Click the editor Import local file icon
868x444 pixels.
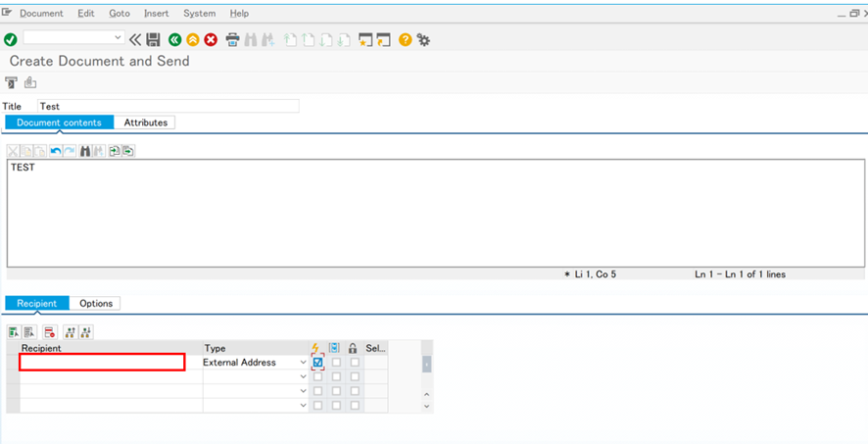(x=115, y=151)
